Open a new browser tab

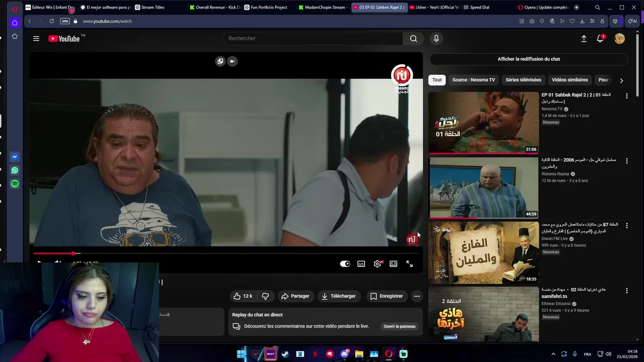coord(576,8)
